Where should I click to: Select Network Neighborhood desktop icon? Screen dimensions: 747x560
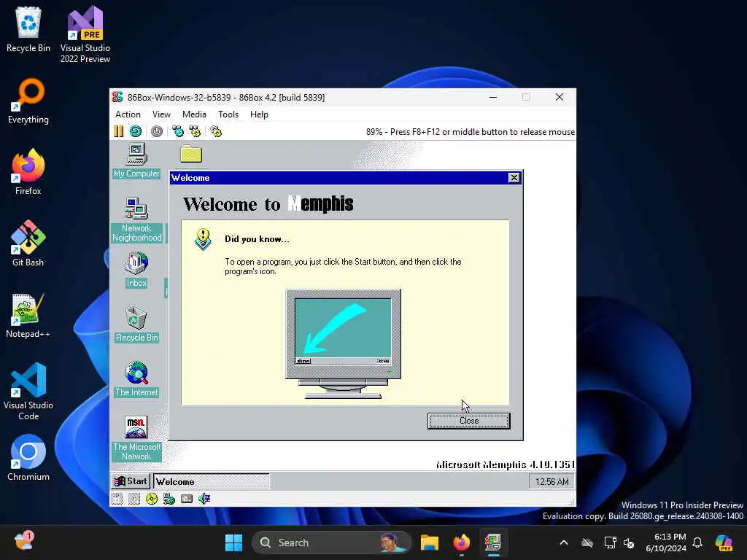tap(136, 219)
